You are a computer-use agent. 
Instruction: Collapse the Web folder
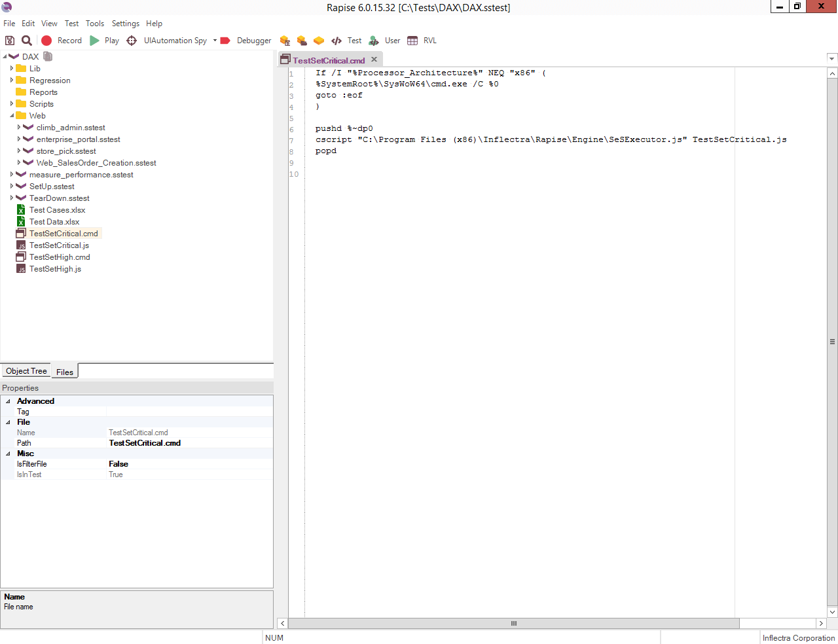[x=12, y=116]
